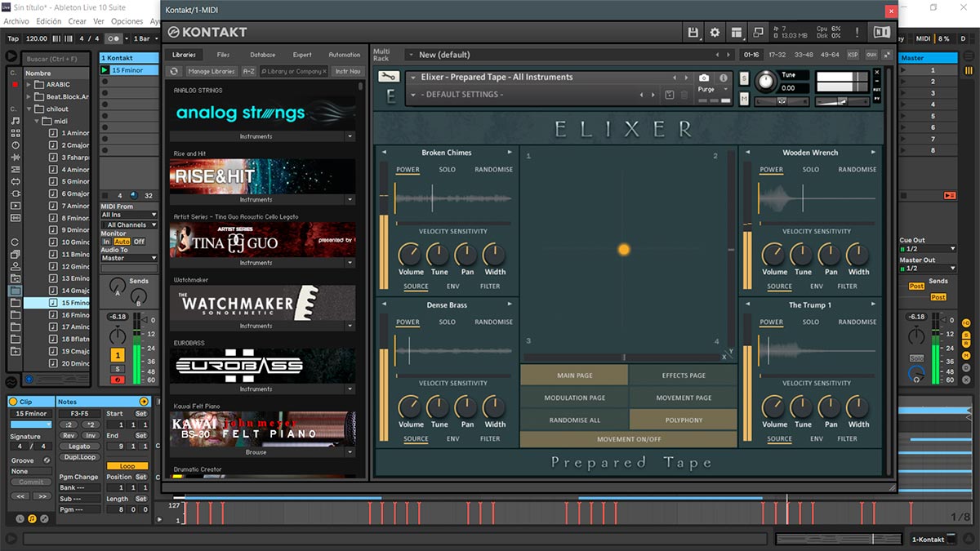Delete snapshot trash icon
This screenshot has height=551, width=980.
pos(684,95)
